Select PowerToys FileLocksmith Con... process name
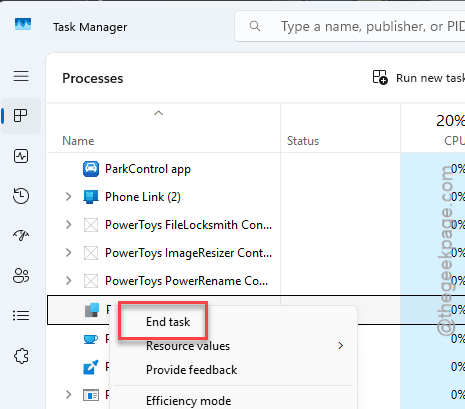Screen dimensions: 465x409 [188, 225]
